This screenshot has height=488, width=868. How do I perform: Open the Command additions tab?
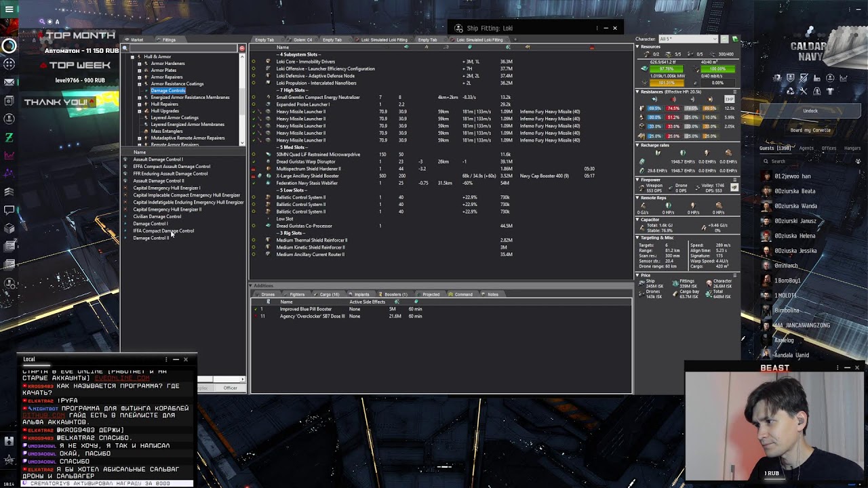(463, 295)
